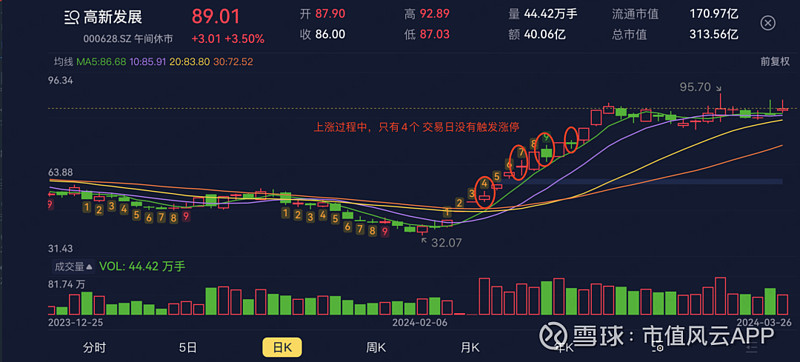This screenshot has height=362, width=800.
Task: Click the turnover amount 40.06亿
Action: click(544, 35)
